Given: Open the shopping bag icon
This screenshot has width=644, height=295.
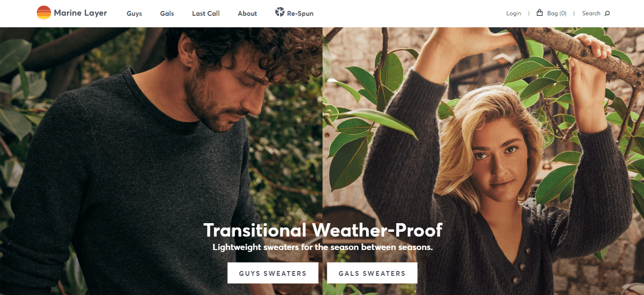Looking at the screenshot, I should [540, 13].
